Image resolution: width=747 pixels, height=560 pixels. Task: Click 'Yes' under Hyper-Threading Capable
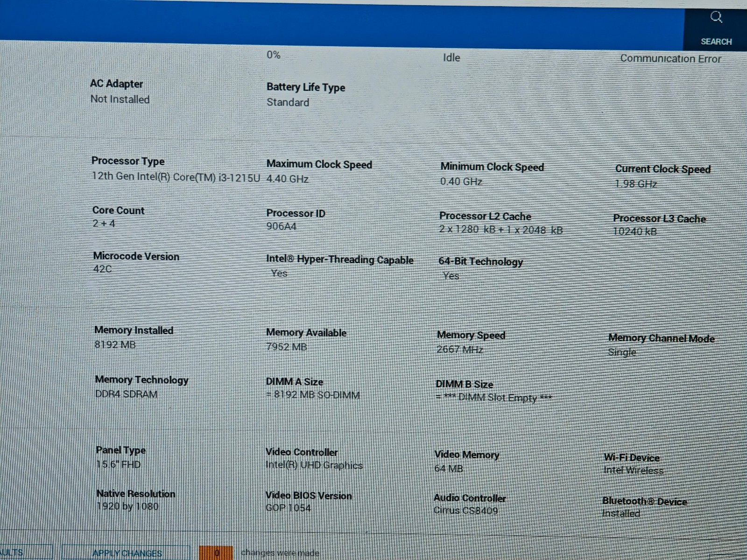(279, 273)
